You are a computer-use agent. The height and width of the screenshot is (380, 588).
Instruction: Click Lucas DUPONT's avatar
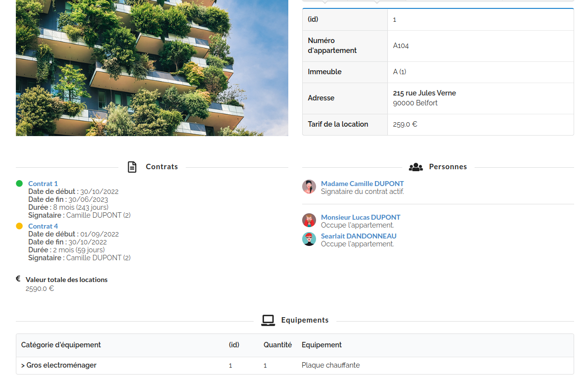[x=309, y=220]
